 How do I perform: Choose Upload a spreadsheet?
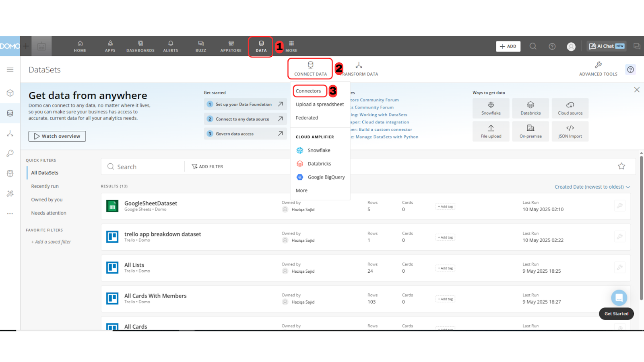(320, 104)
